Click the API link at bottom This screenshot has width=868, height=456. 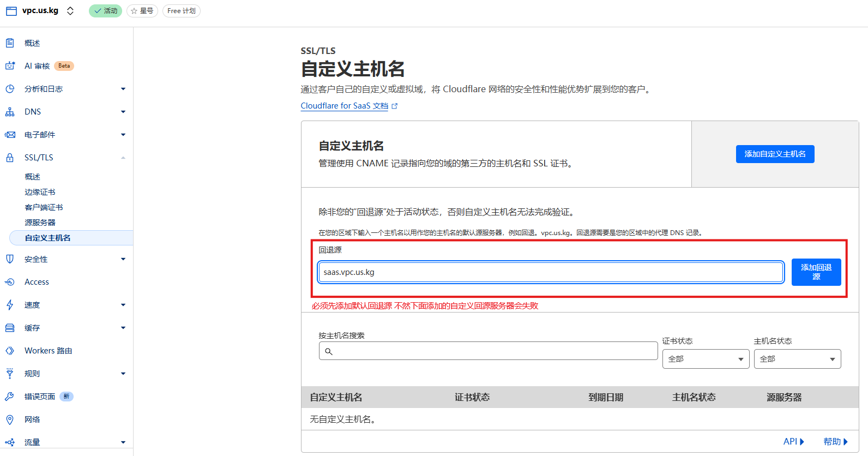(794, 441)
